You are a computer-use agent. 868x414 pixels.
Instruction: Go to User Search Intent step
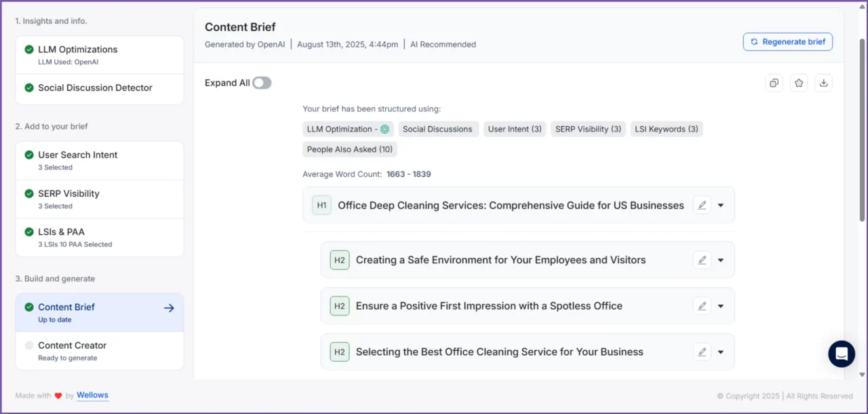click(x=99, y=160)
